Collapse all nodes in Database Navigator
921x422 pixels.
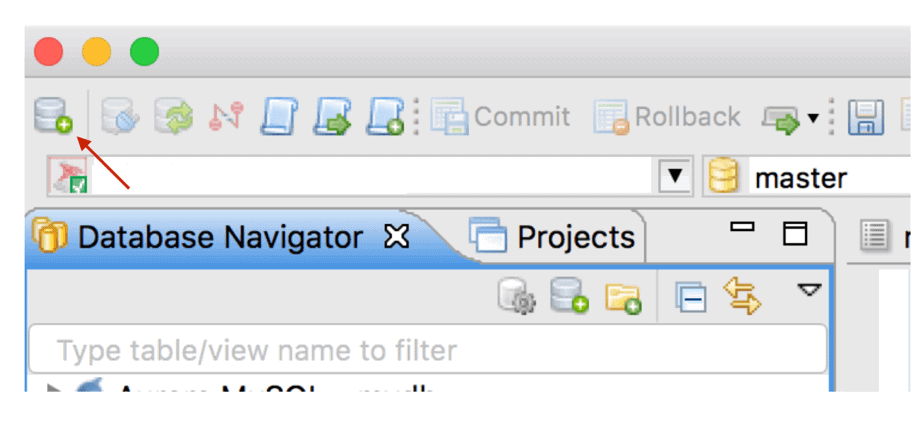click(x=690, y=297)
